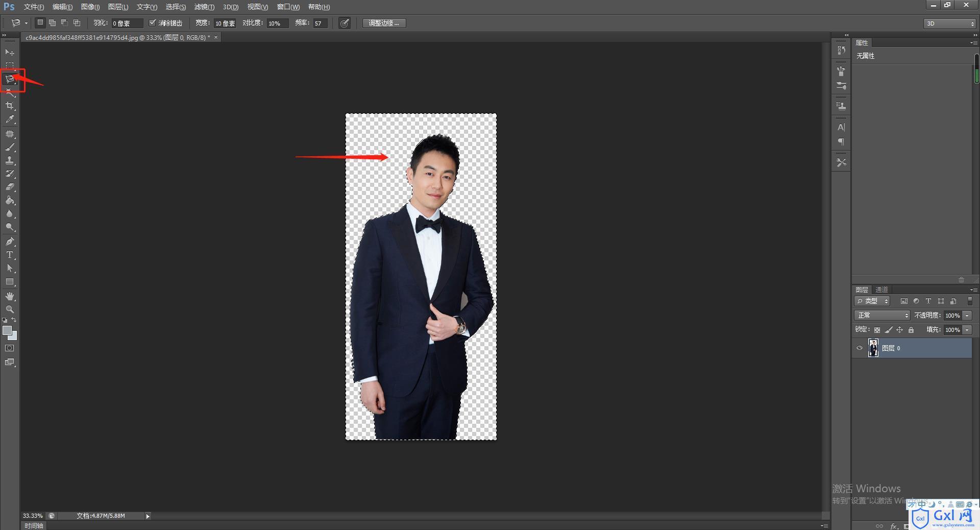Select the Eraser tool
The width and height of the screenshot is (980, 530).
coord(10,187)
